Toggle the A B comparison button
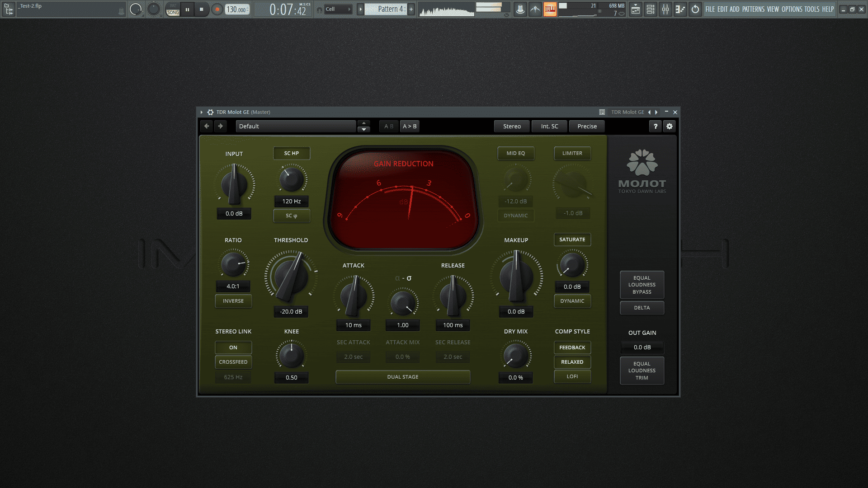This screenshot has width=868, height=488. pyautogui.click(x=389, y=127)
